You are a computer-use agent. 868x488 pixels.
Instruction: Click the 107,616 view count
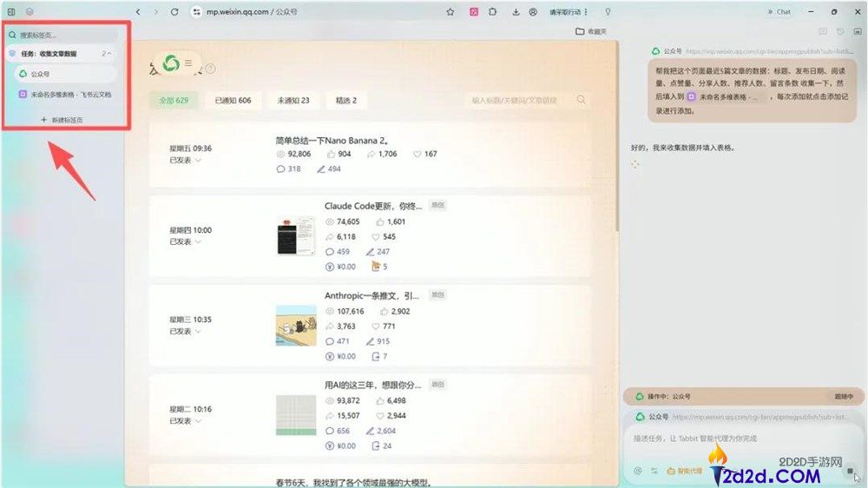tap(351, 312)
